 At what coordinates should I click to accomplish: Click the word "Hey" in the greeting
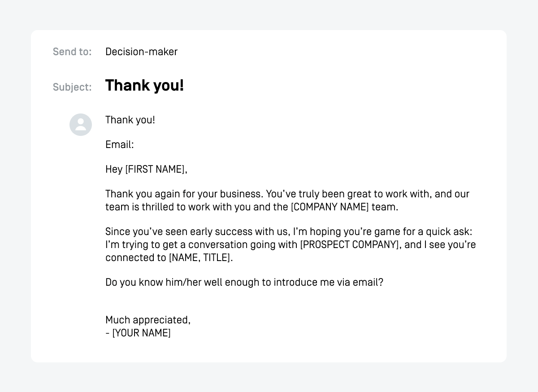[x=114, y=169]
